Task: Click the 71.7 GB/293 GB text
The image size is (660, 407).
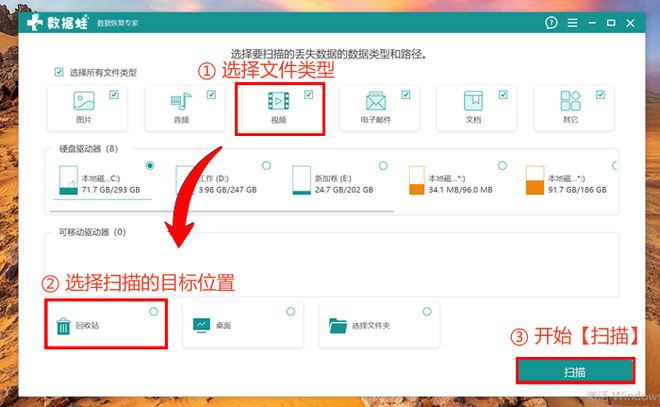Action: tap(111, 190)
